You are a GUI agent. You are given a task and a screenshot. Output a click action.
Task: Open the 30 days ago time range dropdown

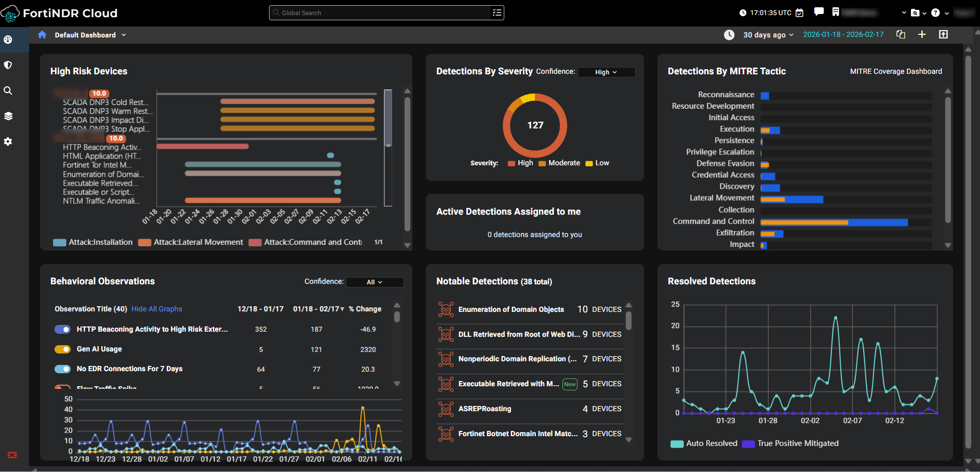tap(768, 35)
